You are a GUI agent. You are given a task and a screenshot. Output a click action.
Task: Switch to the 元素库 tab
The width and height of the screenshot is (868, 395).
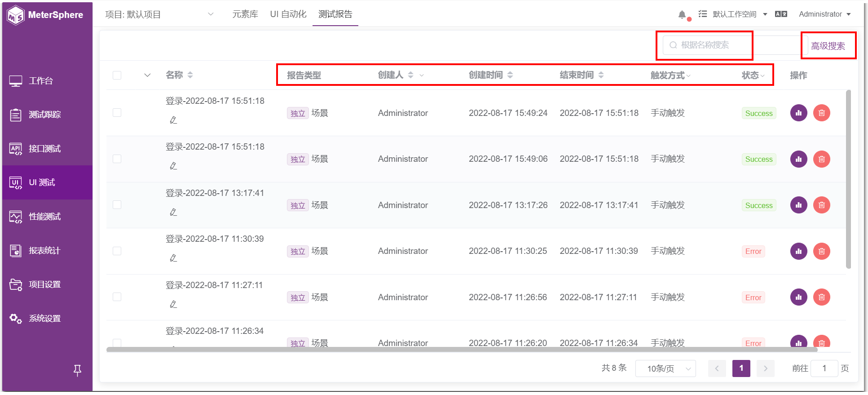pos(245,14)
